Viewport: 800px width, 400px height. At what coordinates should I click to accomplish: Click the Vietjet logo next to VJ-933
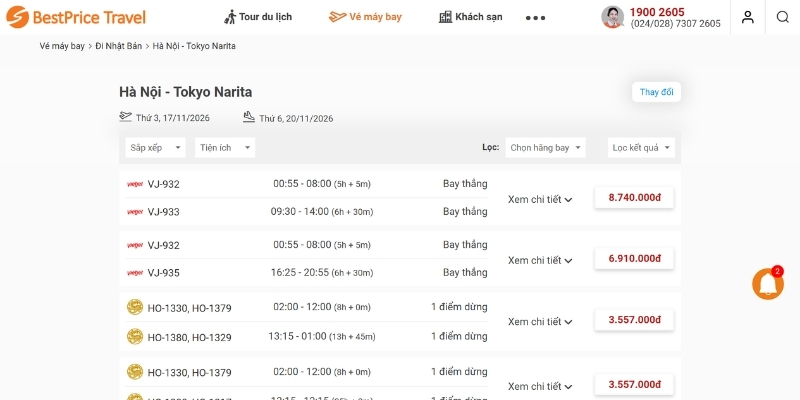coord(135,212)
